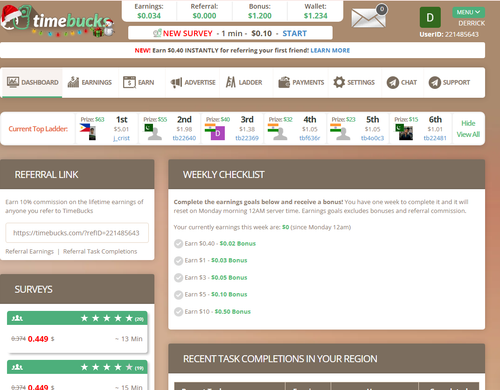The height and width of the screenshot is (390, 500).
Task: Click Hide on the top ladder
Action: [x=468, y=123]
